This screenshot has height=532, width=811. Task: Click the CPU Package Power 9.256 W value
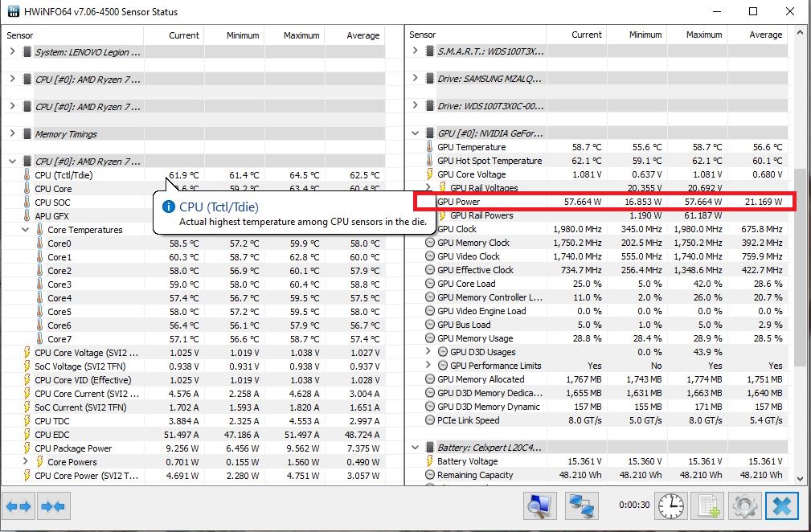click(x=182, y=448)
